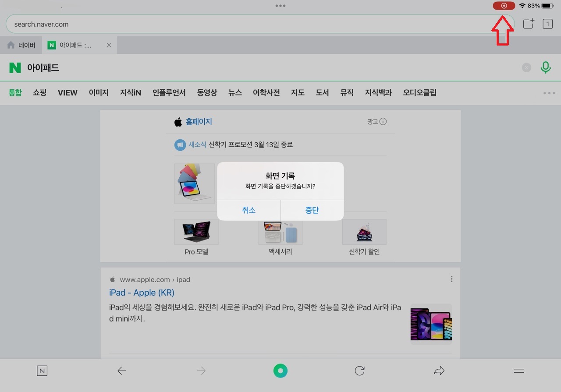Tap the 광고 label

pyautogui.click(x=373, y=122)
